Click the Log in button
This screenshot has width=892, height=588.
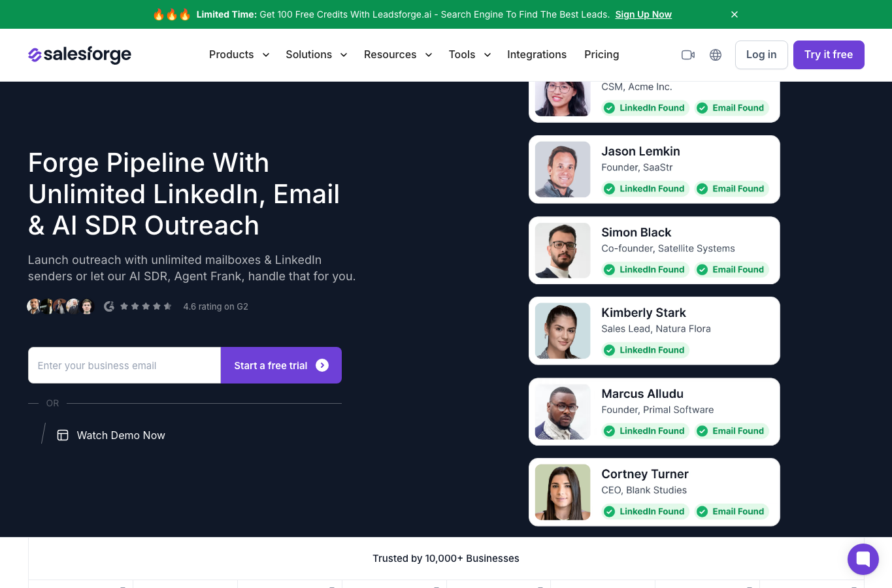coord(761,55)
